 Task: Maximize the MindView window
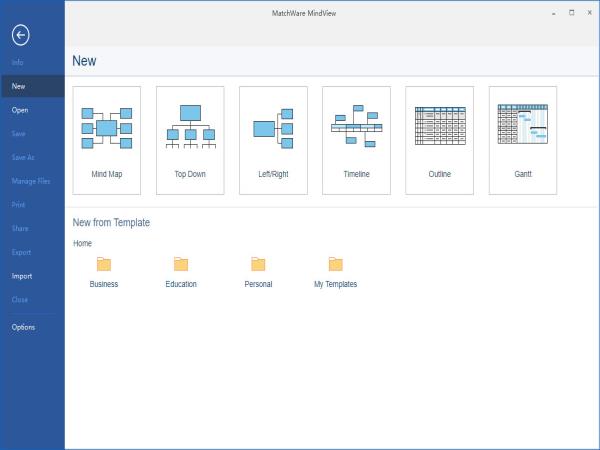click(572, 13)
